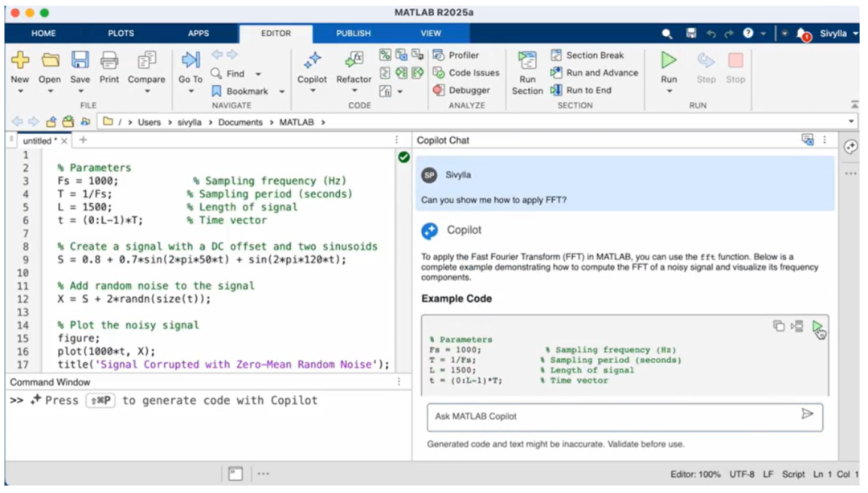Image resolution: width=868 pixels, height=493 pixels.
Task: Send the message to MATLAB Copilot
Action: [x=807, y=414]
